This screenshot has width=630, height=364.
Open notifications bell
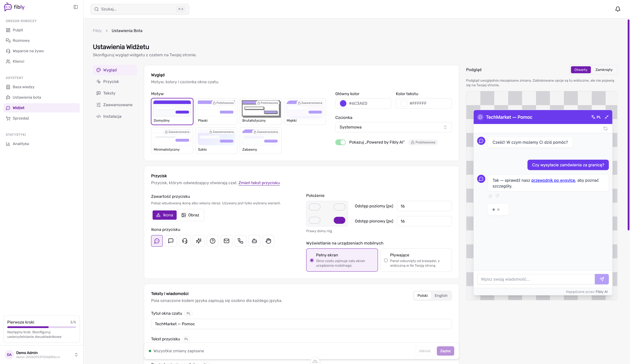[618, 9]
